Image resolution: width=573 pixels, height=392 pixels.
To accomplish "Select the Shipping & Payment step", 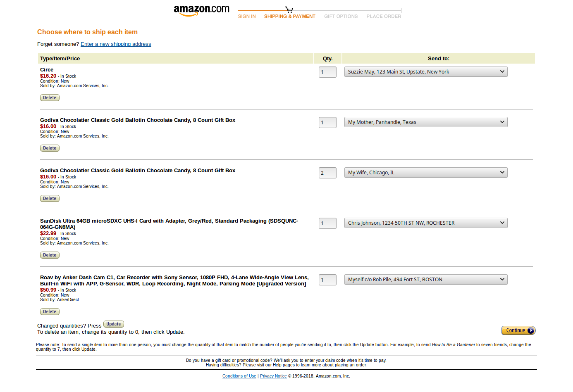I will click(289, 17).
